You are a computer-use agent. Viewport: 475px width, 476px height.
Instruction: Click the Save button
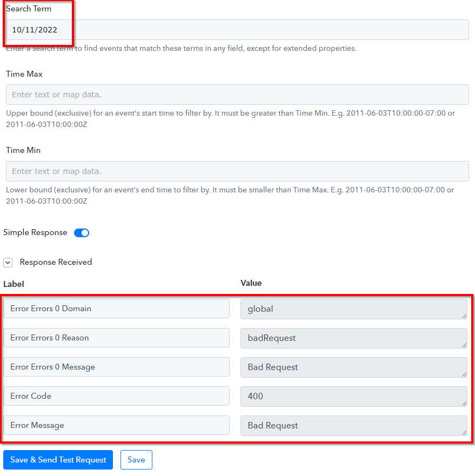pos(136,460)
